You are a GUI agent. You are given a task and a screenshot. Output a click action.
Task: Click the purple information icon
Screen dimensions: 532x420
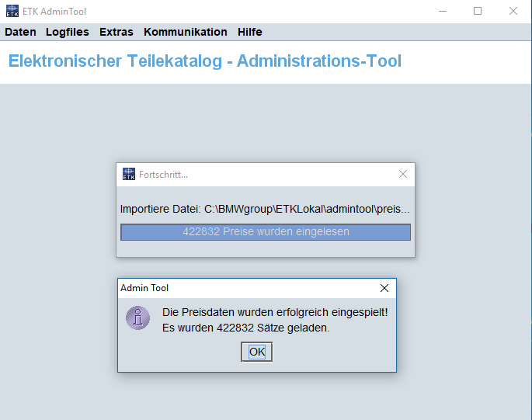click(x=138, y=318)
